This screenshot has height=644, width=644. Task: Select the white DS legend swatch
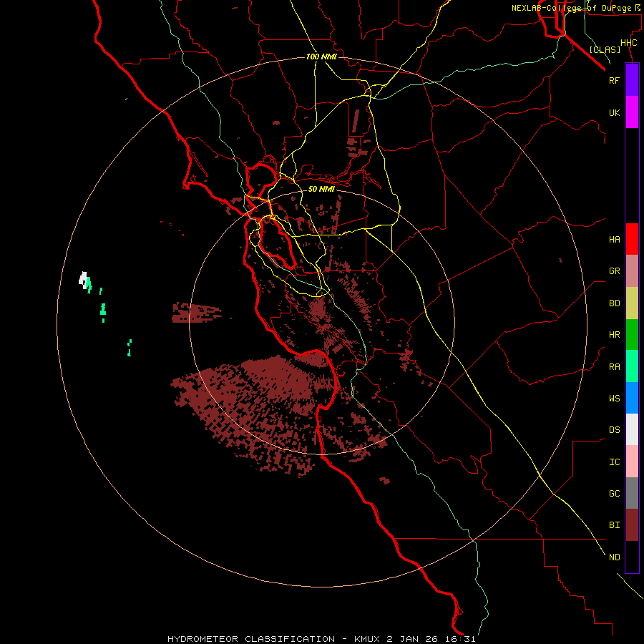tap(632, 429)
